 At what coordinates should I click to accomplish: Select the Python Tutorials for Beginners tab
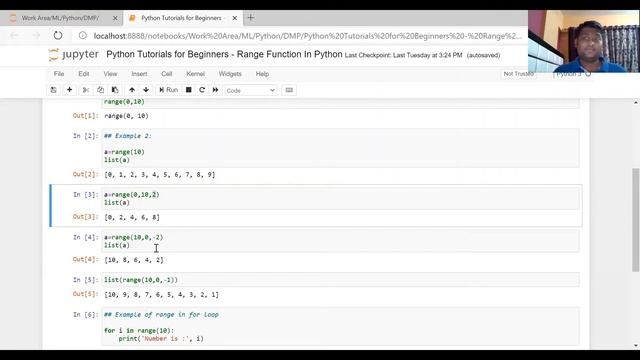point(181,18)
